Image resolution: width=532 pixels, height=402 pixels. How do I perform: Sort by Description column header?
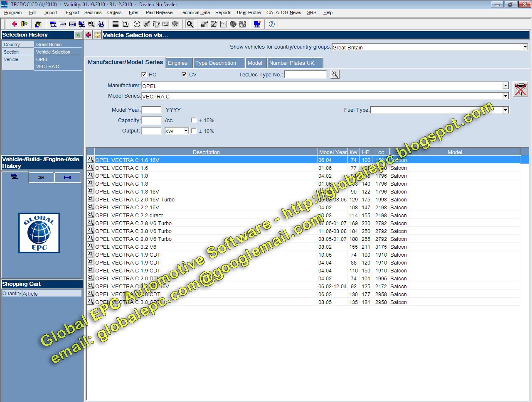point(206,152)
